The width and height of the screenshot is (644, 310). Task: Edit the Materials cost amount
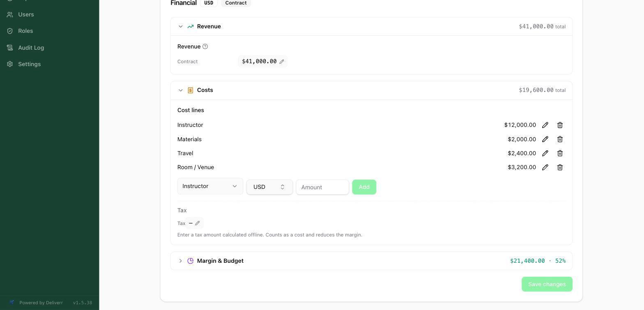tap(545, 139)
